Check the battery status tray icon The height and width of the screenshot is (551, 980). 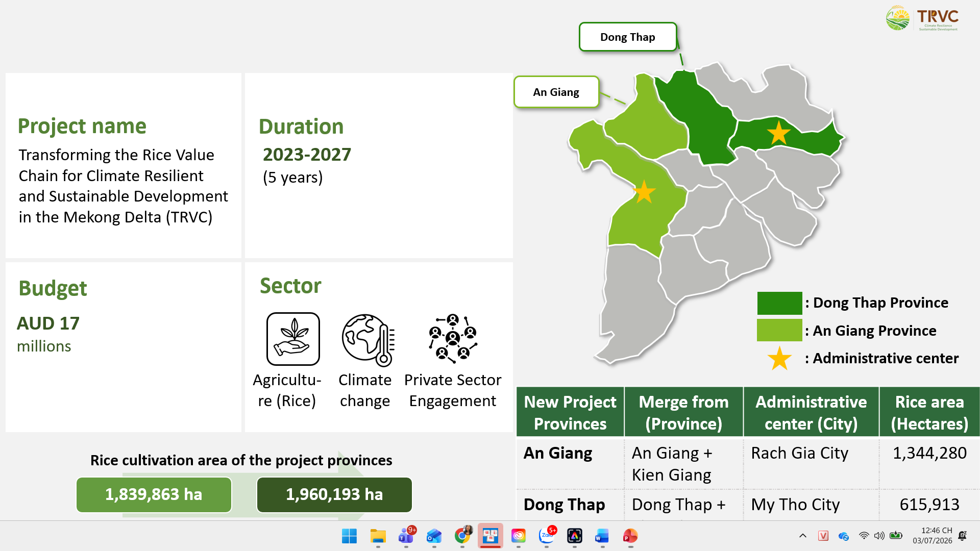pos(896,536)
